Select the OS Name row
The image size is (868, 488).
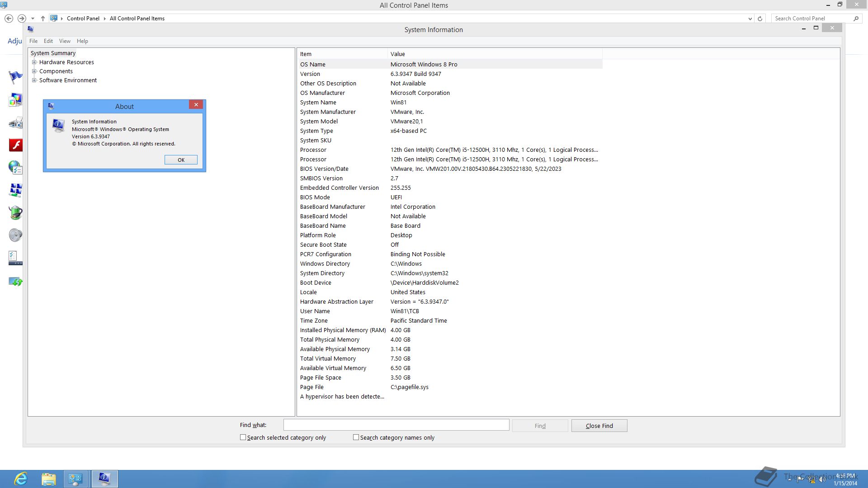[450, 65]
